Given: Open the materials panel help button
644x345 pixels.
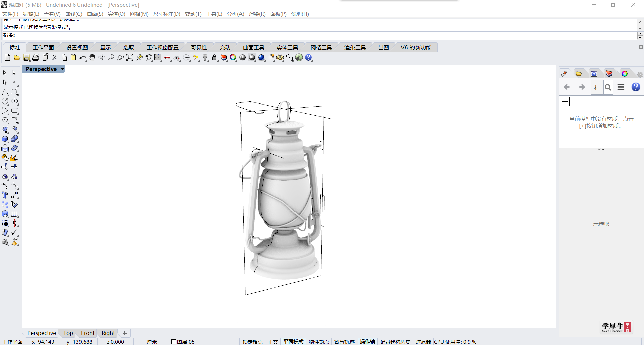Looking at the screenshot, I should [x=636, y=87].
